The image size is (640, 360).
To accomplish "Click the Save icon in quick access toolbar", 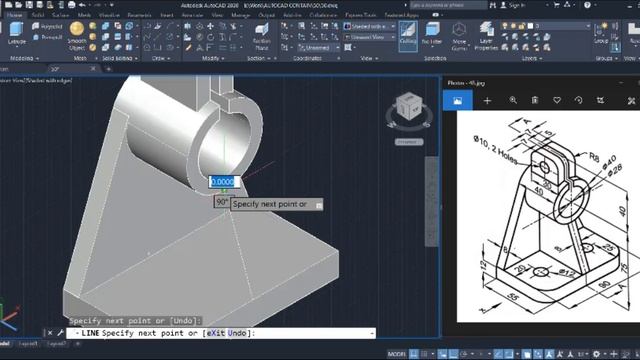I will pos(29,5).
